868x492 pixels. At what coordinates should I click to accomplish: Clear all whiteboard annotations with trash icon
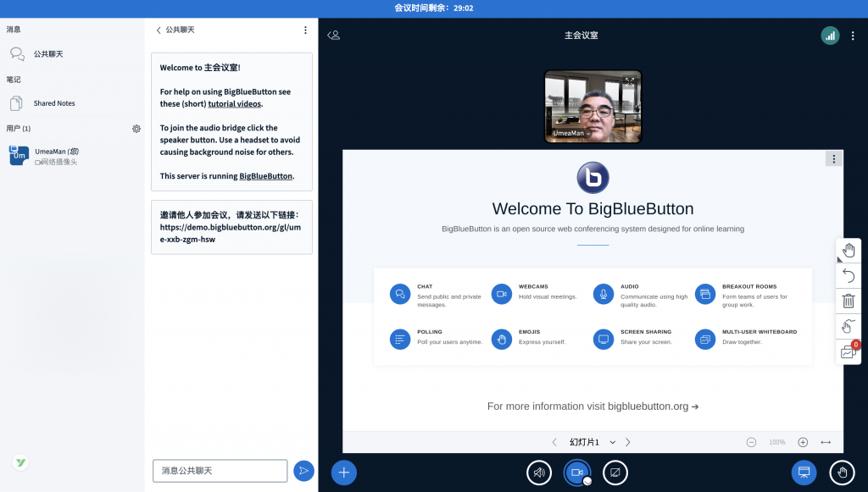click(848, 301)
